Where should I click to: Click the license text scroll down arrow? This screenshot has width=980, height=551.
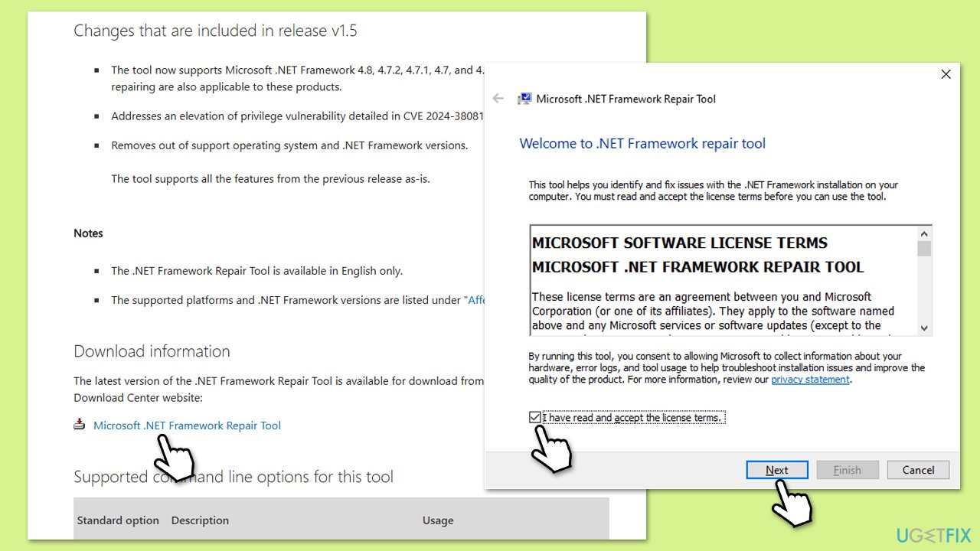tap(924, 328)
